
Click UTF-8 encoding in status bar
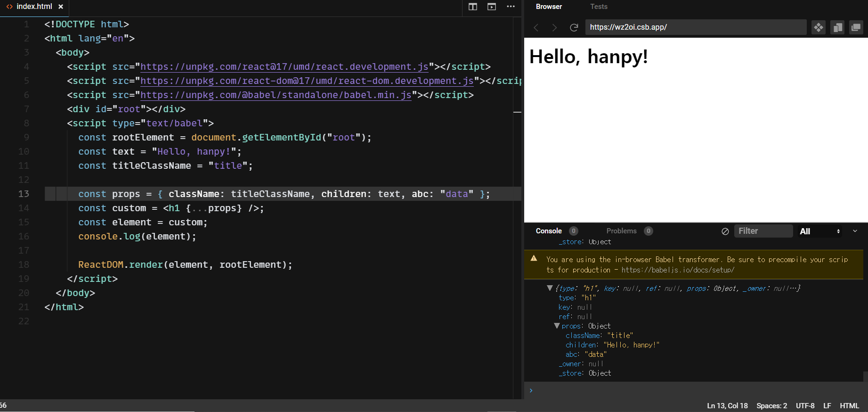805,406
